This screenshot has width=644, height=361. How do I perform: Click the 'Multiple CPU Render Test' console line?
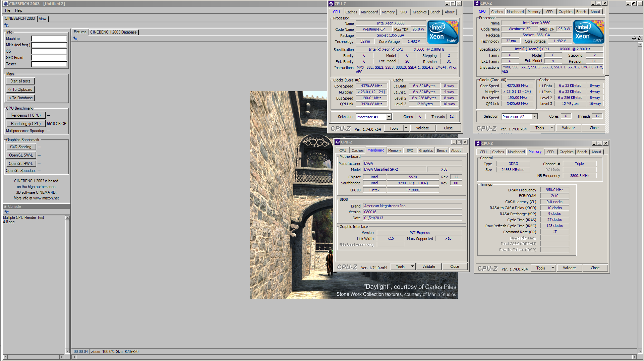[x=23, y=218]
